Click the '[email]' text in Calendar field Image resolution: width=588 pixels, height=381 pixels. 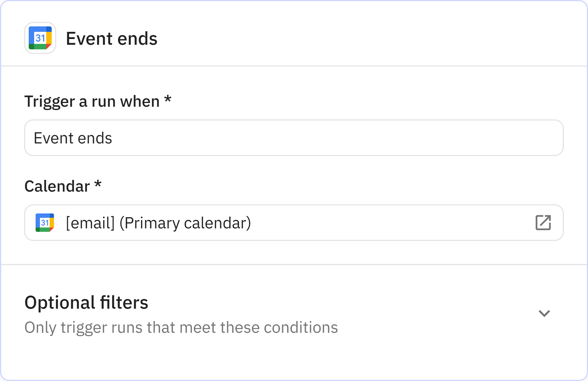point(90,223)
